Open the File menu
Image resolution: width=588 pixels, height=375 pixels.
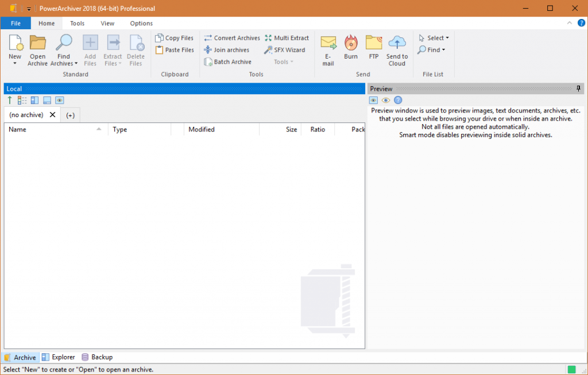coord(16,24)
